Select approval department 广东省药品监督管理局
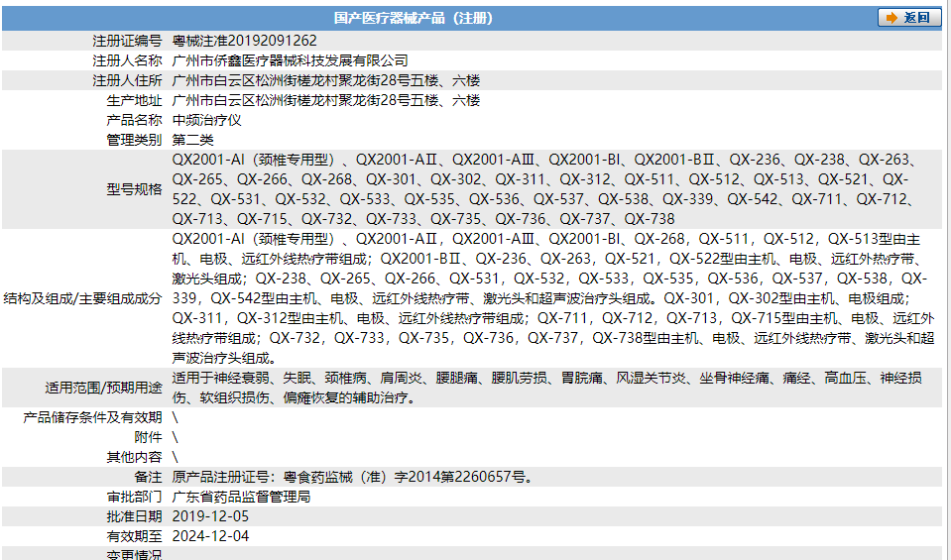 tap(241, 497)
